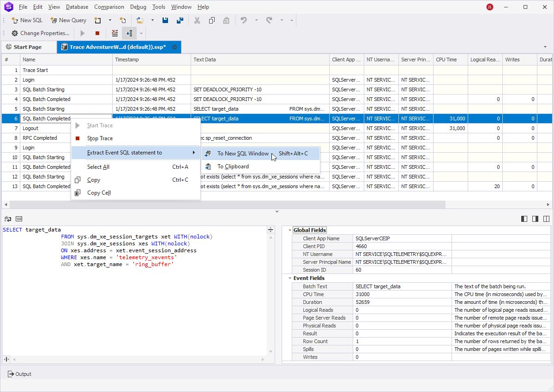Click the Open file folder icon
The width and height of the screenshot is (554, 392).
tap(139, 20)
